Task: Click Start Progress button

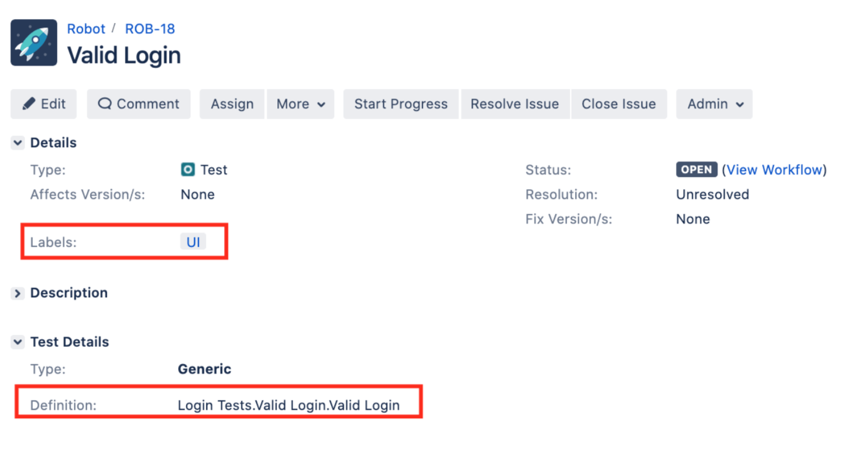Action: point(400,104)
